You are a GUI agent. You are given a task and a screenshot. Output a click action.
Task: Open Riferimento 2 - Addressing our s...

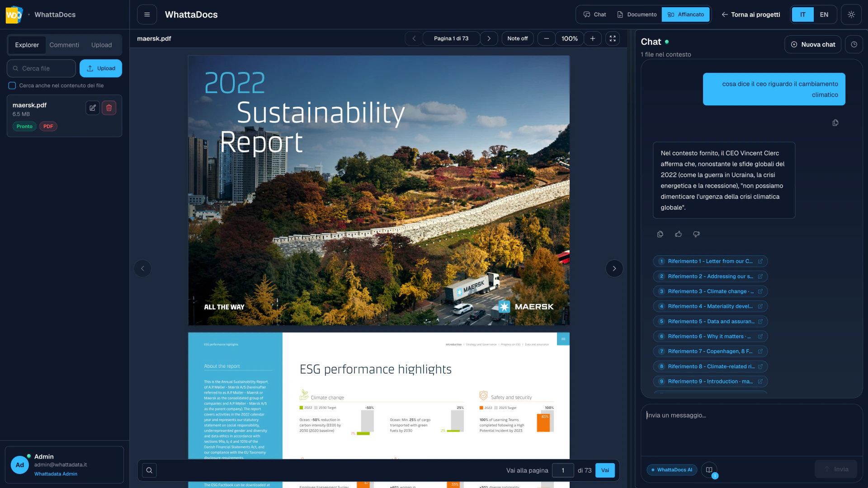click(710, 276)
